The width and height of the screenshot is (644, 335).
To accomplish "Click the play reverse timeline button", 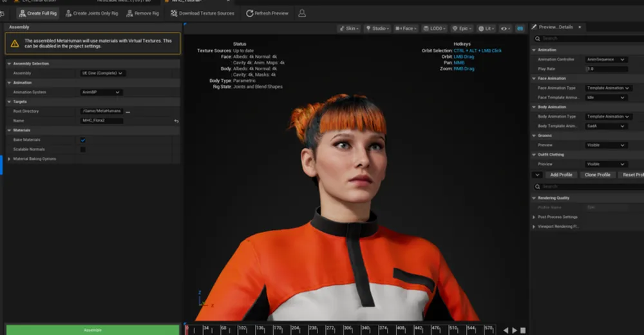I will 506,330.
